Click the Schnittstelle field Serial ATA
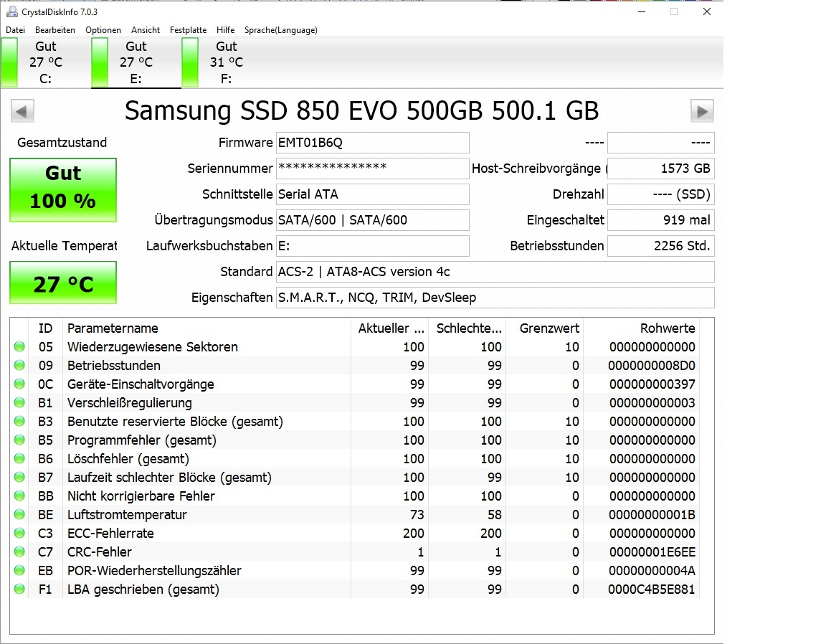 (x=372, y=194)
